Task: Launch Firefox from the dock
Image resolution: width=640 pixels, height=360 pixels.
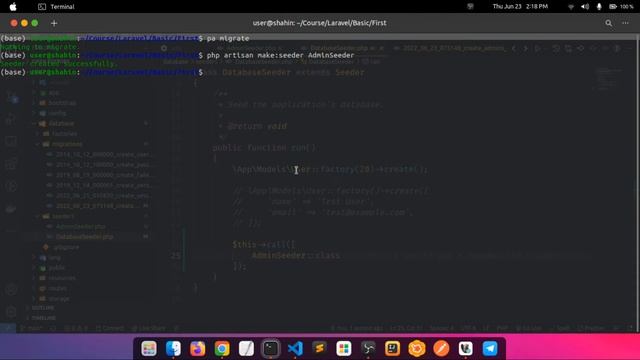Action: click(198, 349)
